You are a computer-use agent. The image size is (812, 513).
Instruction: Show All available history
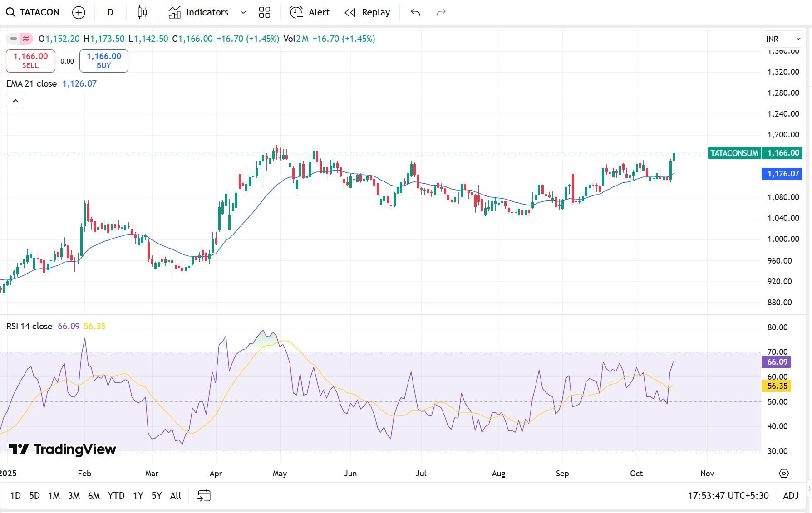(176, 496)
